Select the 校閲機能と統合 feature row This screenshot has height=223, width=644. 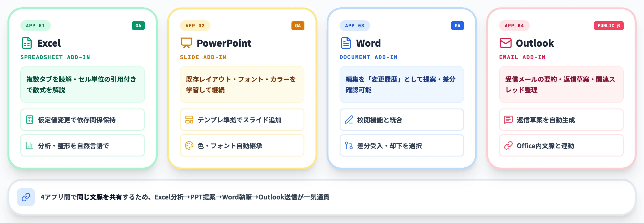point(402,120)
